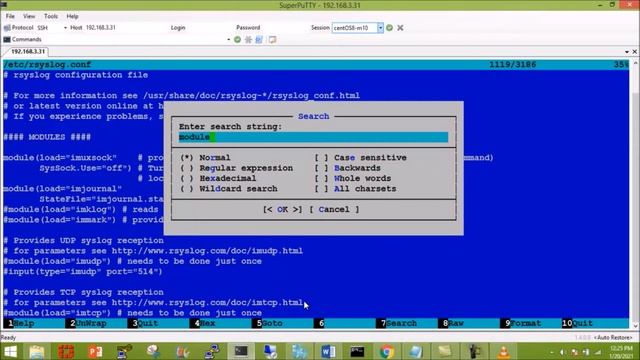Click the Password input field

pyautogui.click(x=284, y=28)
